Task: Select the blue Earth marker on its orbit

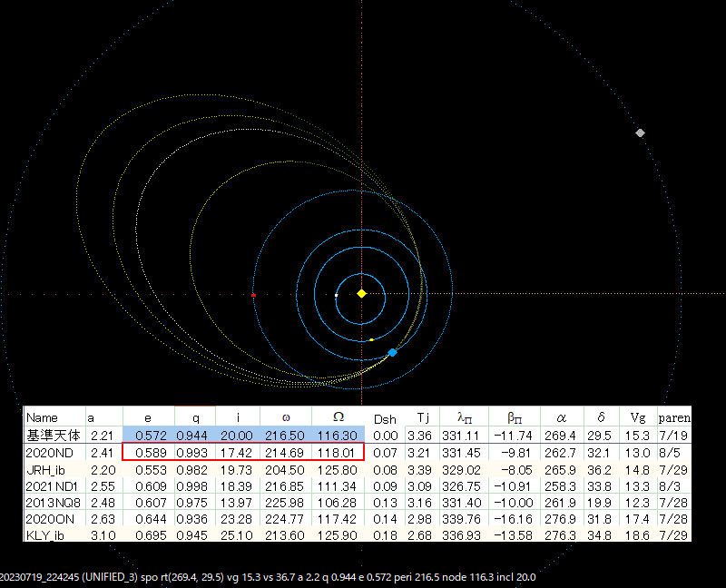Action: [x=392, y=352]
